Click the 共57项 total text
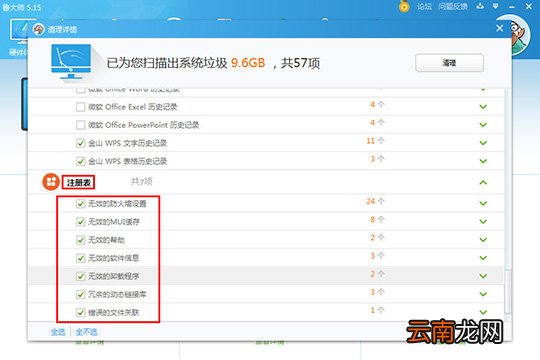This screenshot has width=540, height=360. 301,63
